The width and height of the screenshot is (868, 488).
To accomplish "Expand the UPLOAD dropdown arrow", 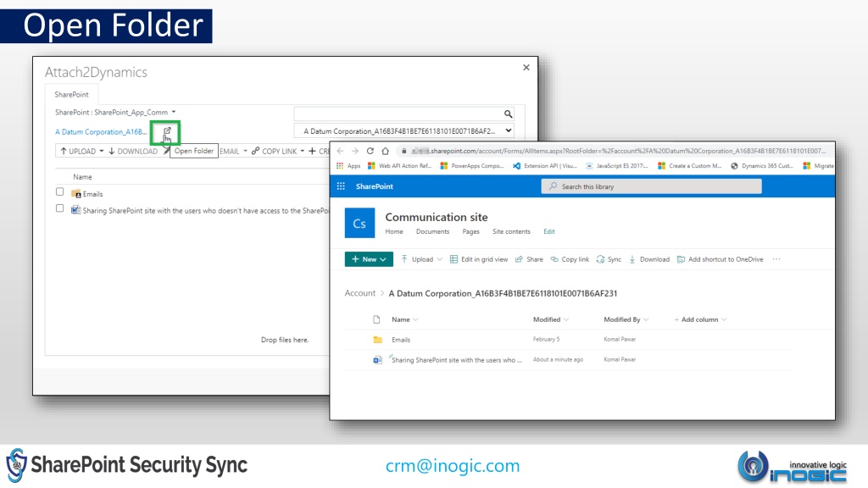I will tap(102, 151).
